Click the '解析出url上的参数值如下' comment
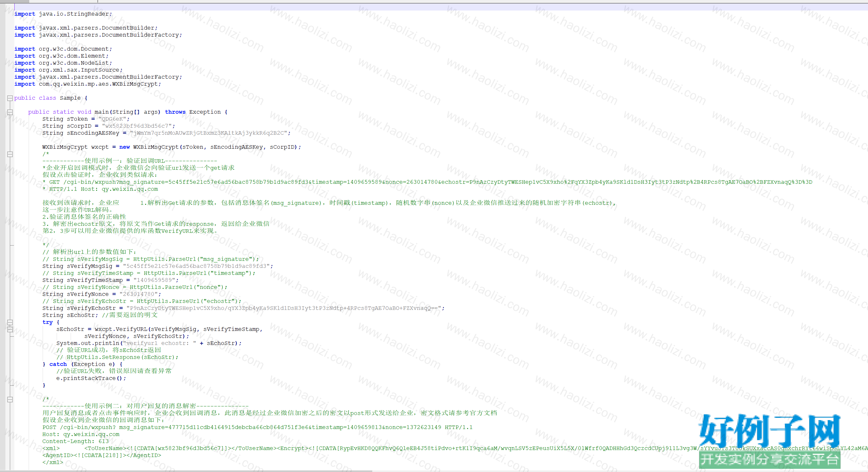 click(x=89, y=252)
